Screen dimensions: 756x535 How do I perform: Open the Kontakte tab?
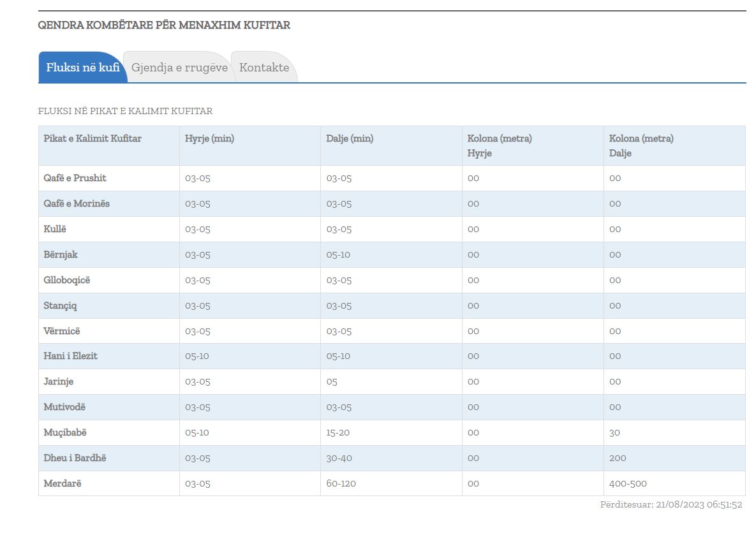pos(264,68)
